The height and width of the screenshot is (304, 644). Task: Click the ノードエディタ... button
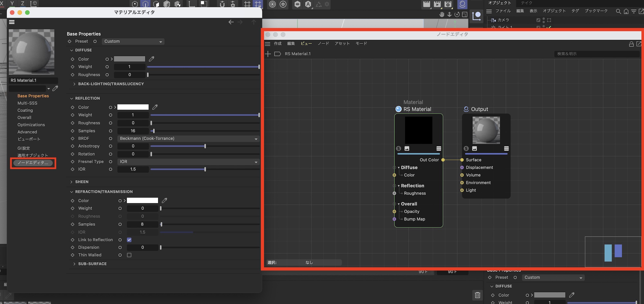coord(33,163)
